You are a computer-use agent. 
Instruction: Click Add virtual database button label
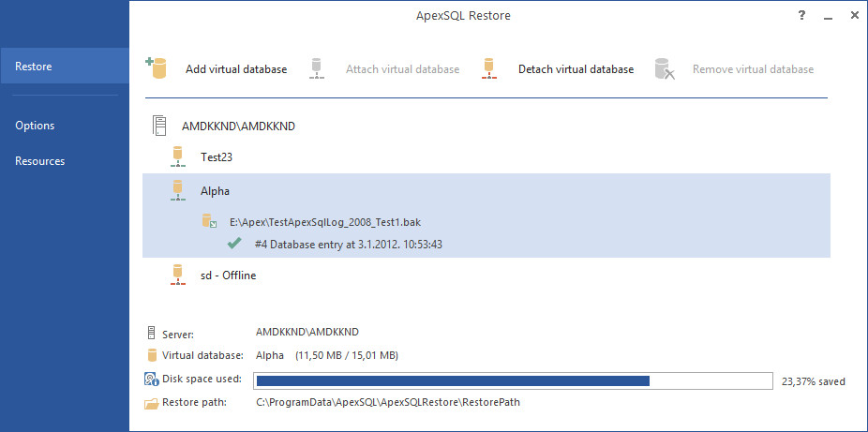[x=236, y=69]
